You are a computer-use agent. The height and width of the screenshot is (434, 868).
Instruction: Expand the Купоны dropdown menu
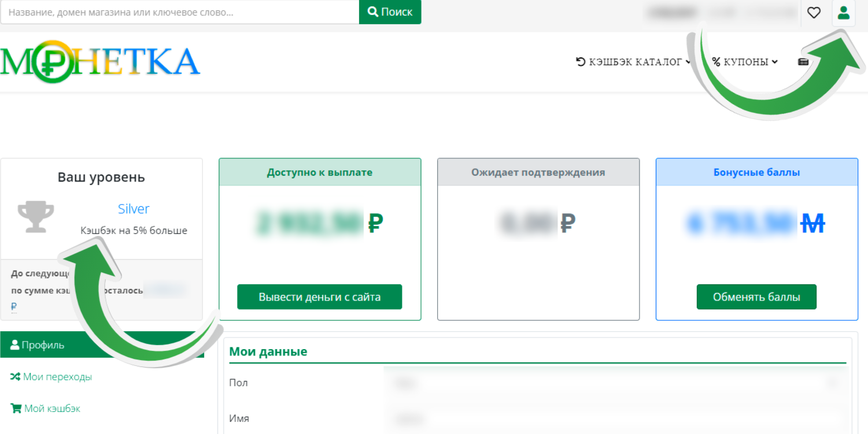pos(745,62)
